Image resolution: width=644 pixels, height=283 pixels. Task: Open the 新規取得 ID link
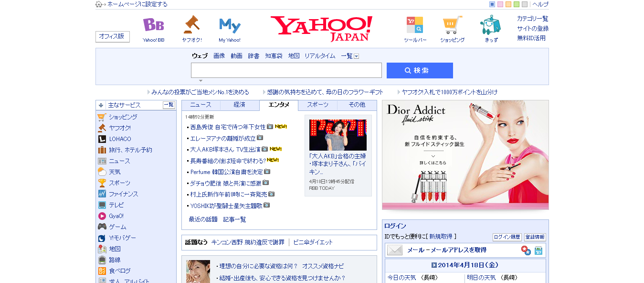(442, 237)
